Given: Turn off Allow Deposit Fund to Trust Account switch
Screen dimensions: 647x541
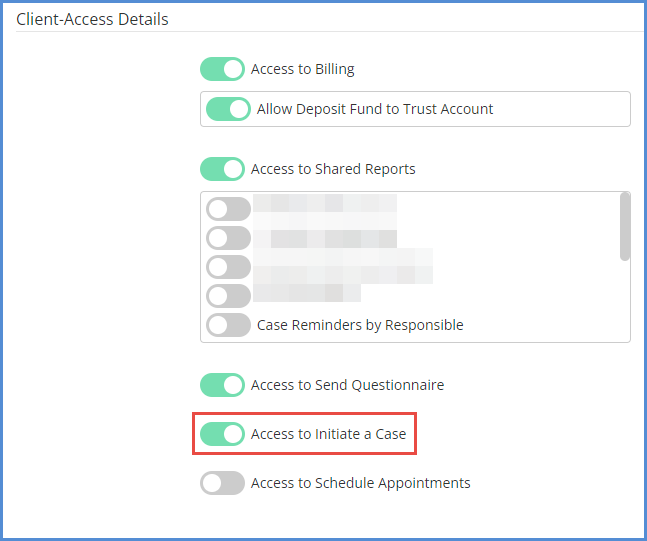Looking at the screenshot, I should coord(228,109).
